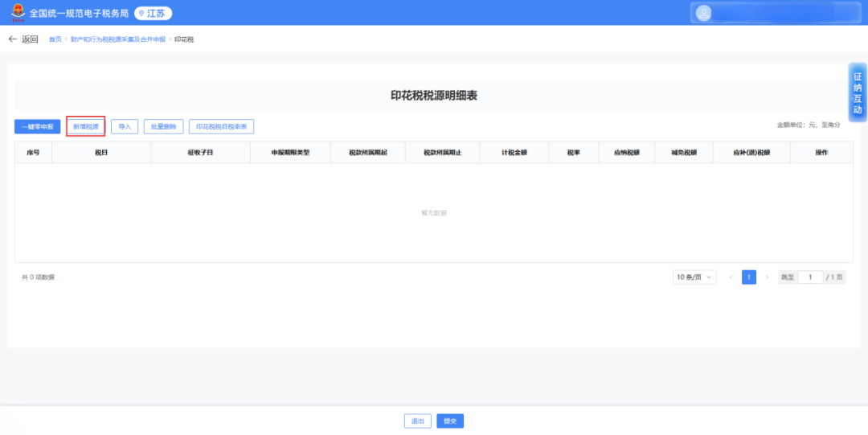Select page 1 in pagination
This screenshot has height=435, width=868.
(x=749, y=277)
